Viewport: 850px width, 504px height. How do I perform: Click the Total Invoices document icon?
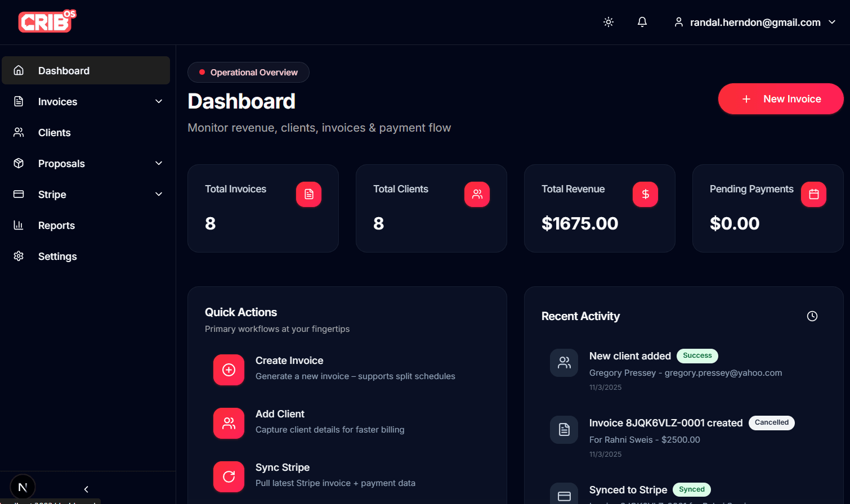(x=308, y=194)
